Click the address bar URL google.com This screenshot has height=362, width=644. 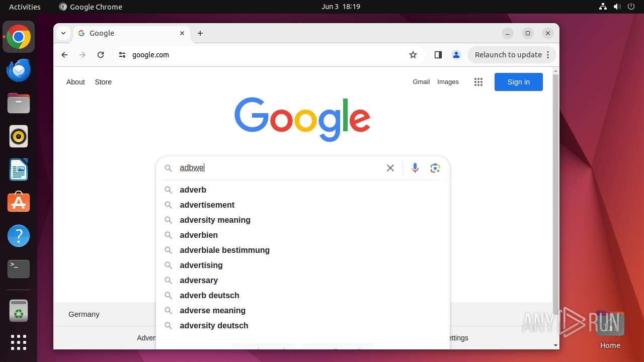150,55
